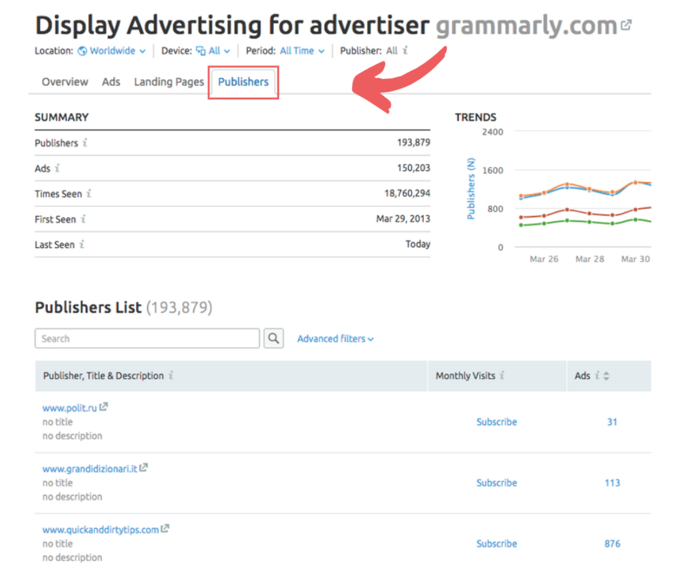Expand Advanced filters
The width and height of the screenshot is (700, 588).
coord(335,339)
